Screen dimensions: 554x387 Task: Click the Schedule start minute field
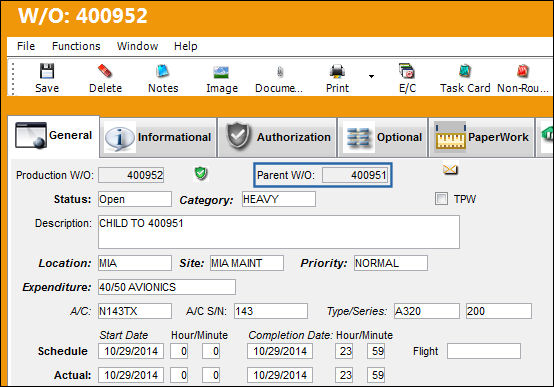[211, 351]
